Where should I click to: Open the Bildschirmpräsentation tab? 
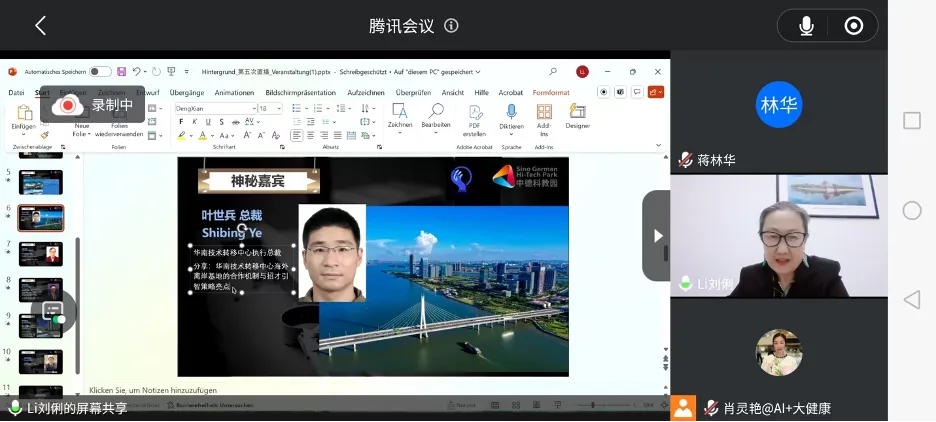(300, 93)
